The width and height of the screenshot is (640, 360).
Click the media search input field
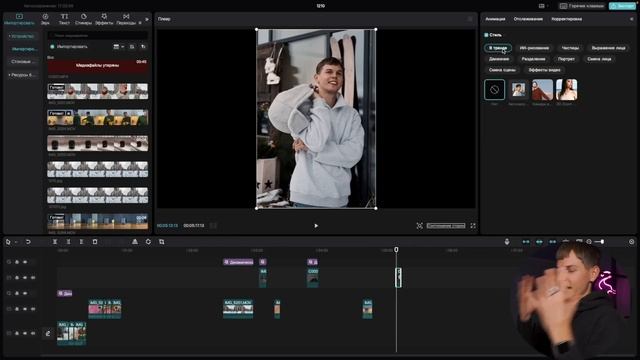[98, 36]
